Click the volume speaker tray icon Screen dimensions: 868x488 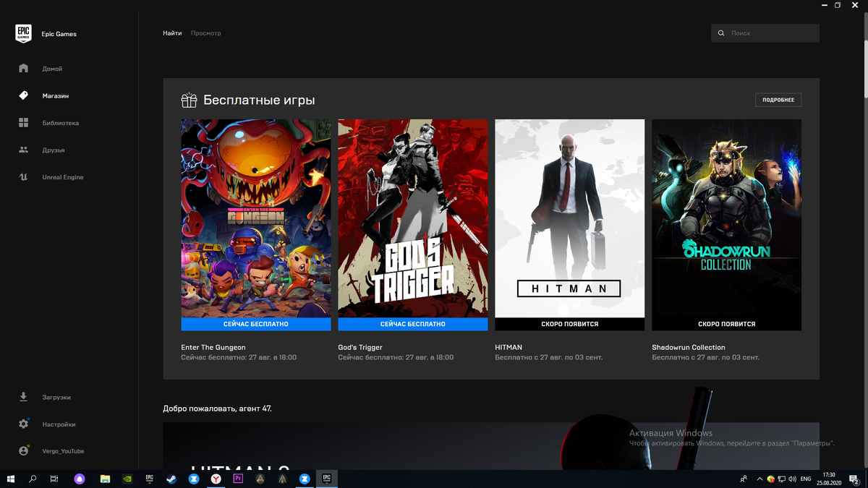pyautogui.click(x=793, y=479)
